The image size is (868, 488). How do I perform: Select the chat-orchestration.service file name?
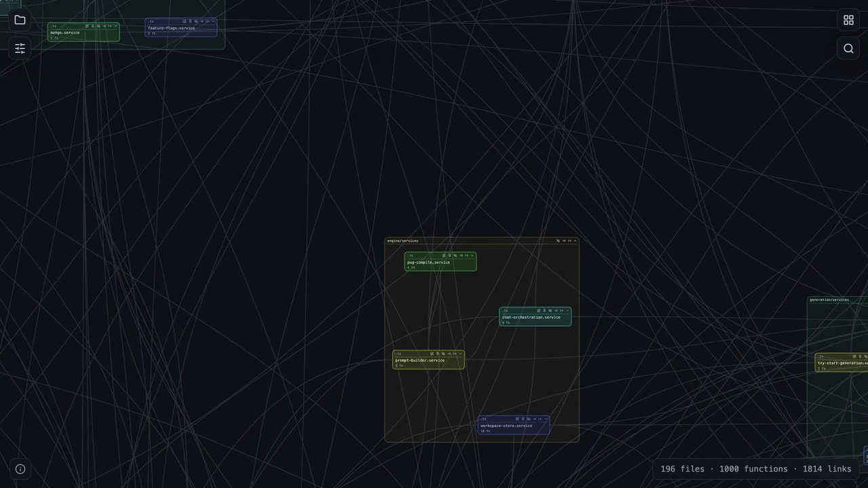point(531,317)
